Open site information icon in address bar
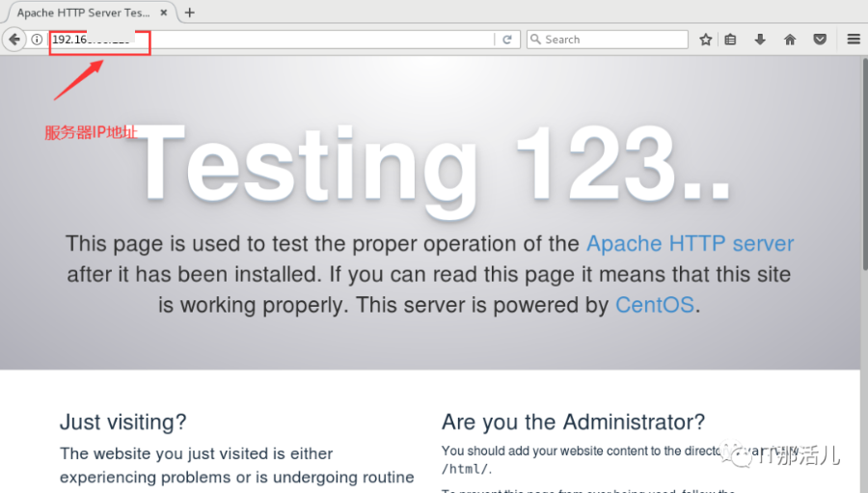This screenshot has height=493, width=868. click(x=37, y=40)
